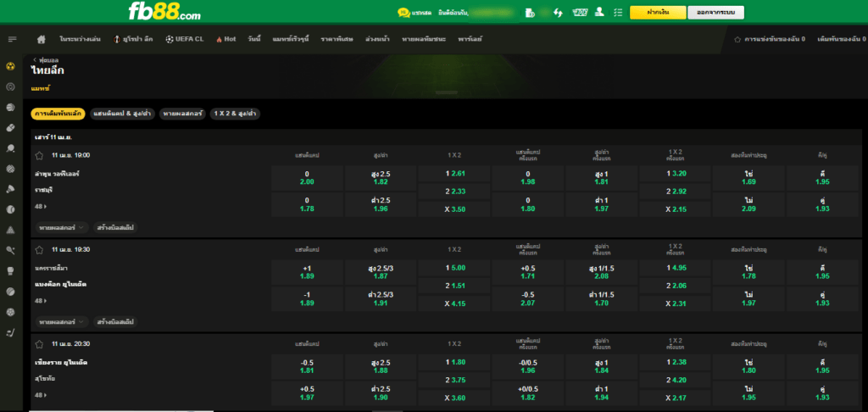Open the user profile icon in the header
Viewport: 868px width, 412px height.
click(599, 12)
